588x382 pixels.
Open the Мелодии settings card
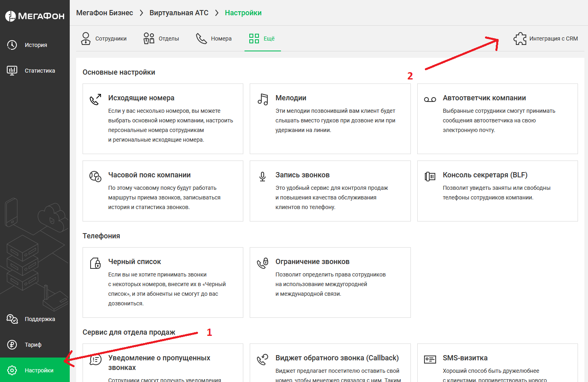(330, 119)
